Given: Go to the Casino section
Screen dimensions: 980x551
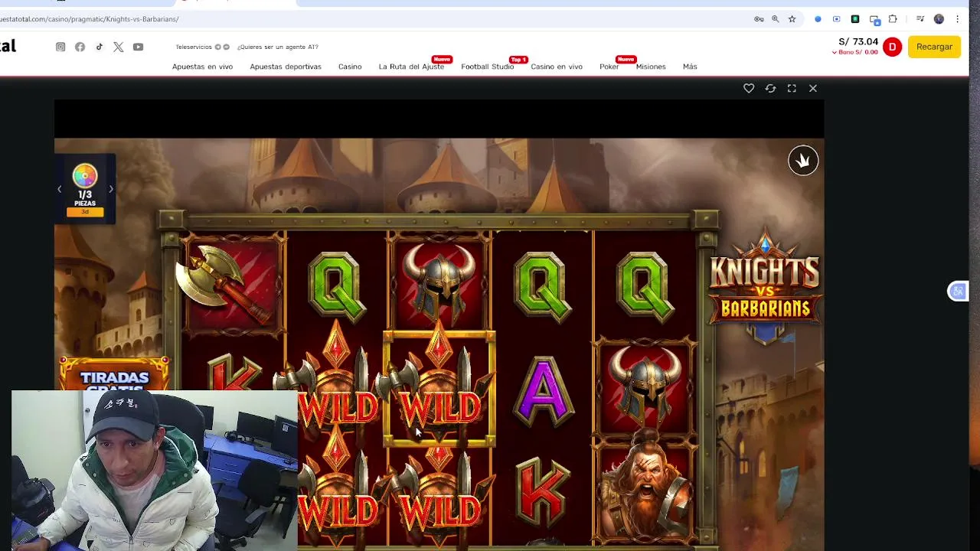Looking at the screenshot, I should click(350, 67).
